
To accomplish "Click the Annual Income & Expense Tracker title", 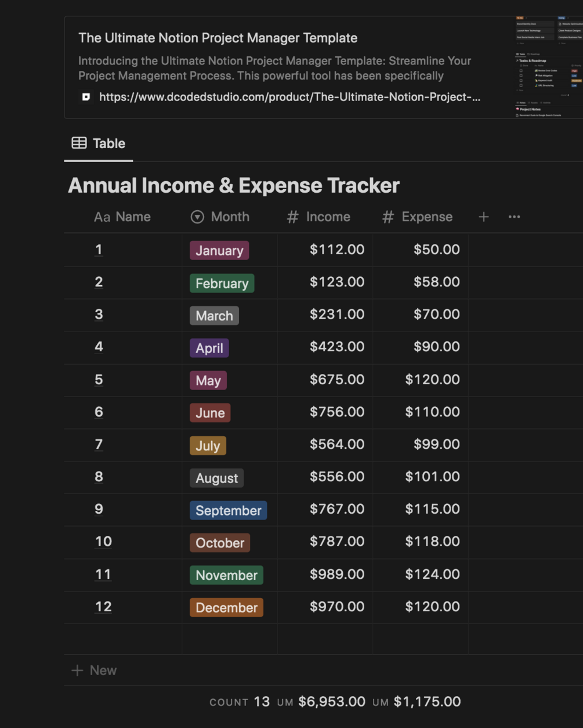I will click(x=234, y=186).
